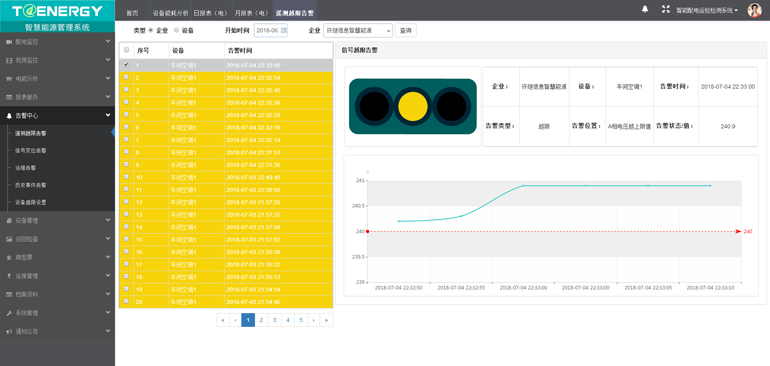The image size is (770, 366).
Task: Open the user avatar menu
Action: click(754, 10)
